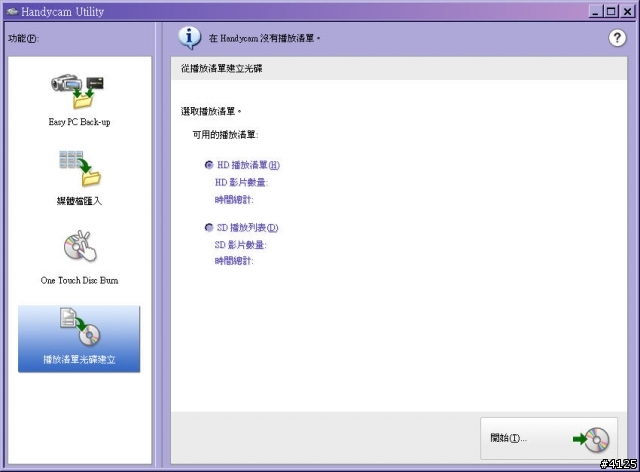Click the '功能(F):' label
The height and width of the screenshot is (472, 640).
(x=23, y=38)
